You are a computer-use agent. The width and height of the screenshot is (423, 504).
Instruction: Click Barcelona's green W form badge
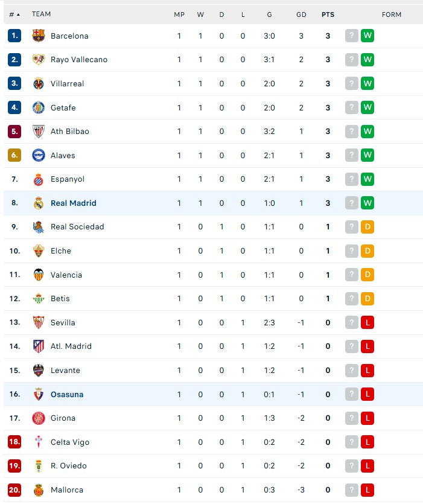tap(367, 36)
